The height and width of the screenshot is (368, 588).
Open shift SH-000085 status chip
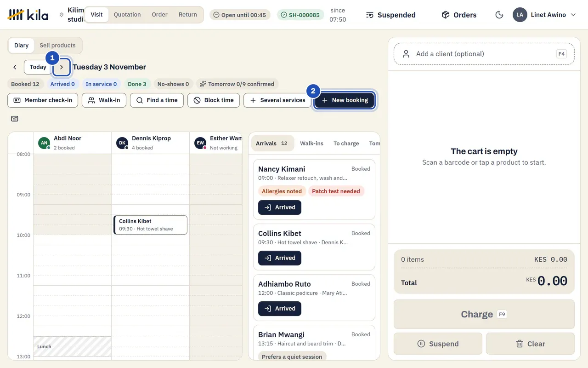300,15
